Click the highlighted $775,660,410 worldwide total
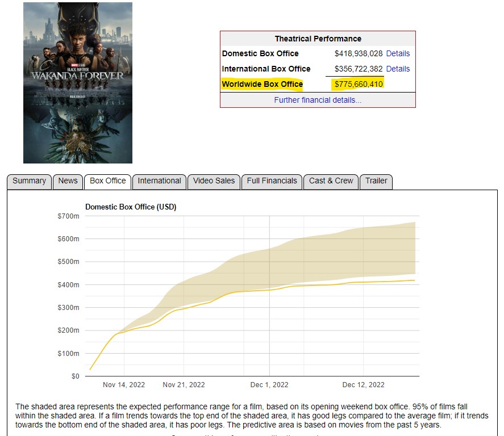The height and width of the screenshot is (436, 504). (359, 84)
